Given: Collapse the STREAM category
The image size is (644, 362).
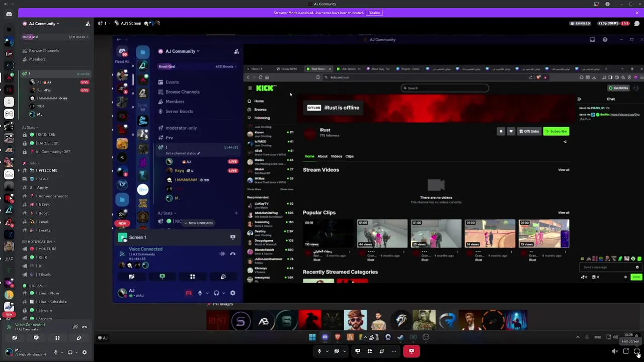Looking at the screenshot, I should tap(34, 286).
